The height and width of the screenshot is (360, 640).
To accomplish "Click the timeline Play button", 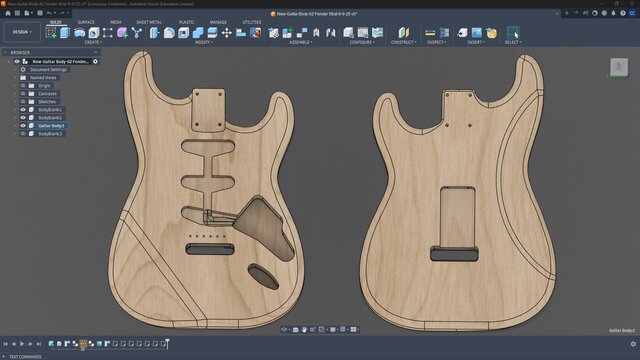I will [x=22, y=344].
